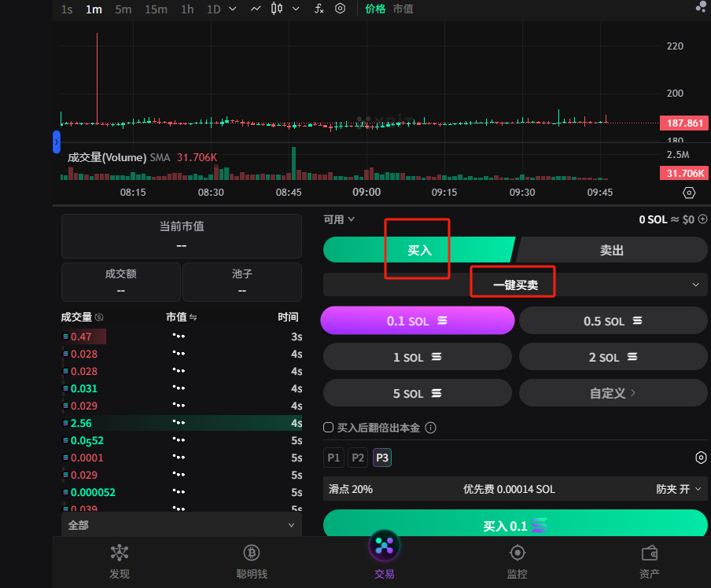Screen dimensions: 711x588
Task: Open chart axis settings hexagon icon
Action: 689,193
